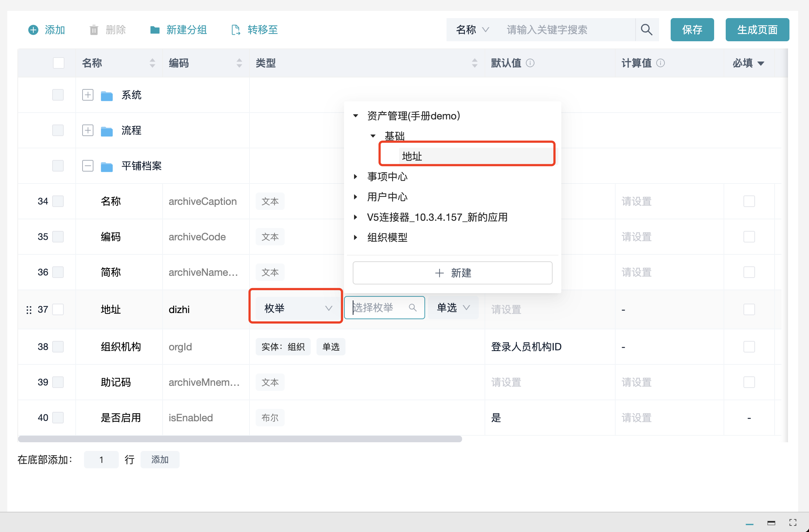The image size is (809, 532).
Task: Open the 名称 search filter dropdown
Action: pyautogui.click(x=473, y=30)
